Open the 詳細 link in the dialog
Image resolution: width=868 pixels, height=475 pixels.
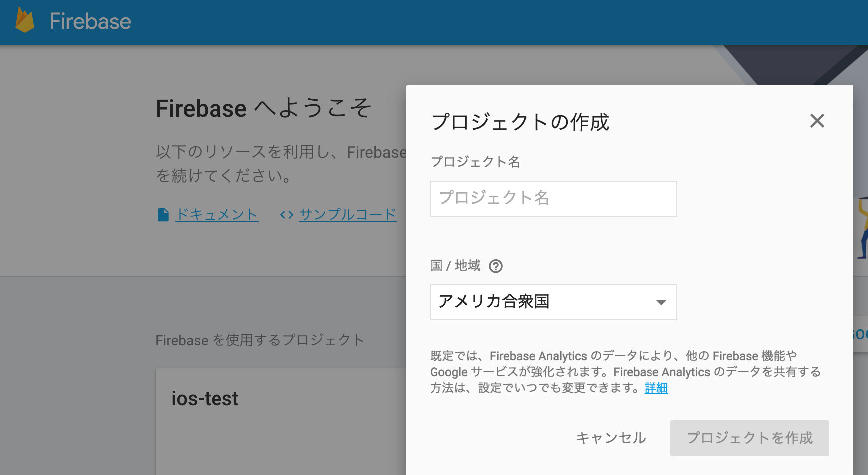click(656, 388)
